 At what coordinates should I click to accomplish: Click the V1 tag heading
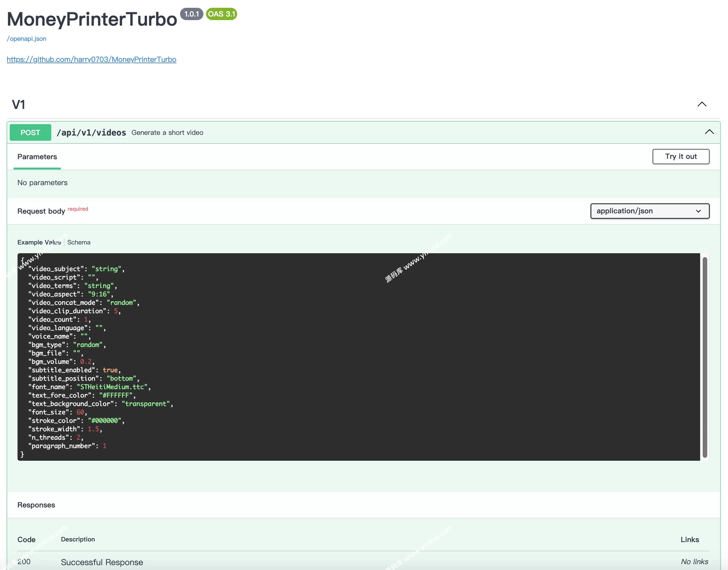tap(19, 105)
